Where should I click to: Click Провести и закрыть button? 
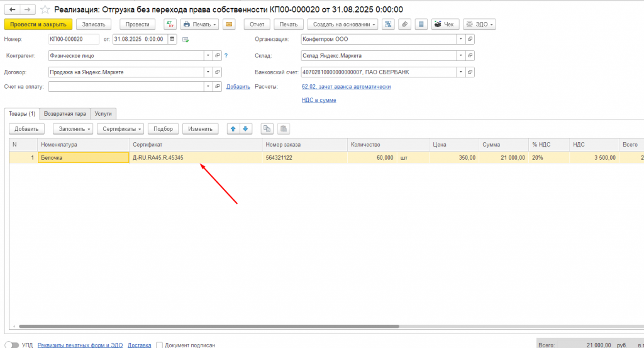[x=38, y=25]
